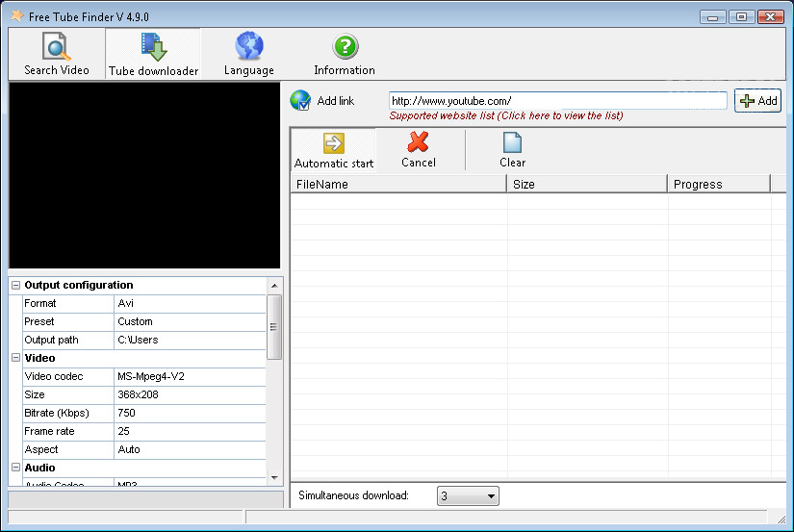Switch to Tube downloader section
Viewport: 794px width, 532px height.
153,54
